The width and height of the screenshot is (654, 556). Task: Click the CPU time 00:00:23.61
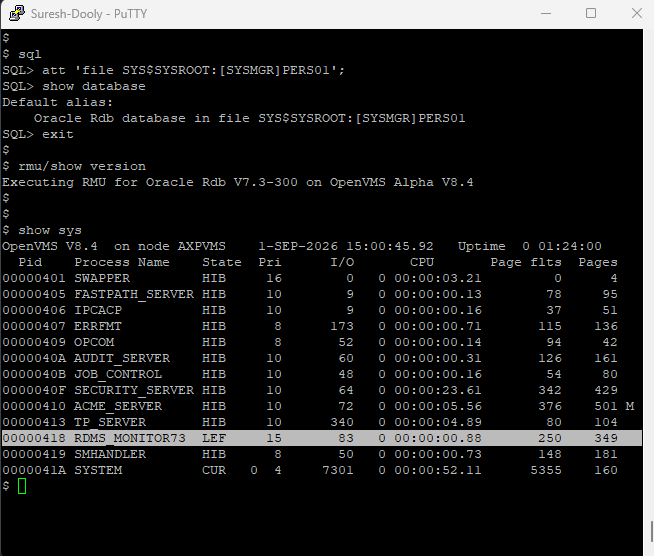click(x=438, y=390)
